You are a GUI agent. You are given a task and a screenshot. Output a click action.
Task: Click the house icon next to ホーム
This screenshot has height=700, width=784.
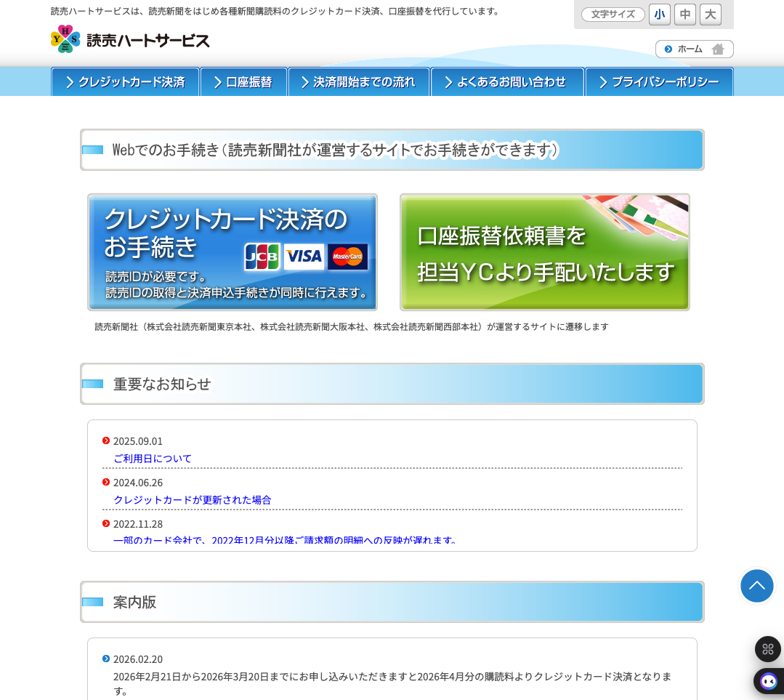pyautogui.click(x=718, y=49)
